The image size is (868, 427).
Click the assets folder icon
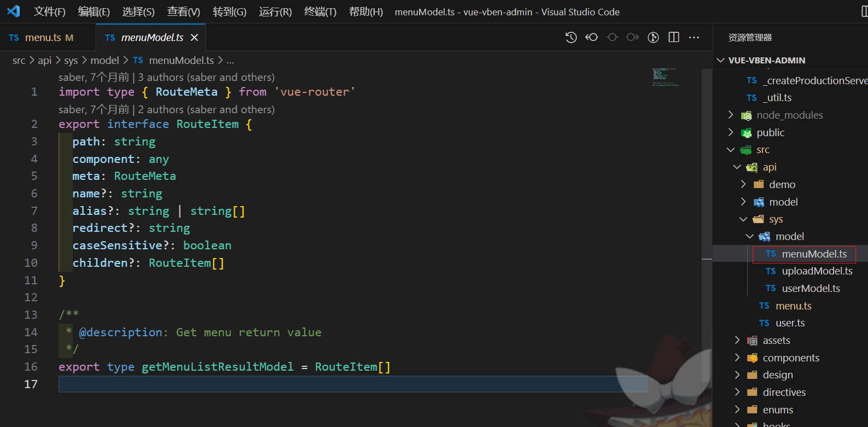[x=752, y=341]
